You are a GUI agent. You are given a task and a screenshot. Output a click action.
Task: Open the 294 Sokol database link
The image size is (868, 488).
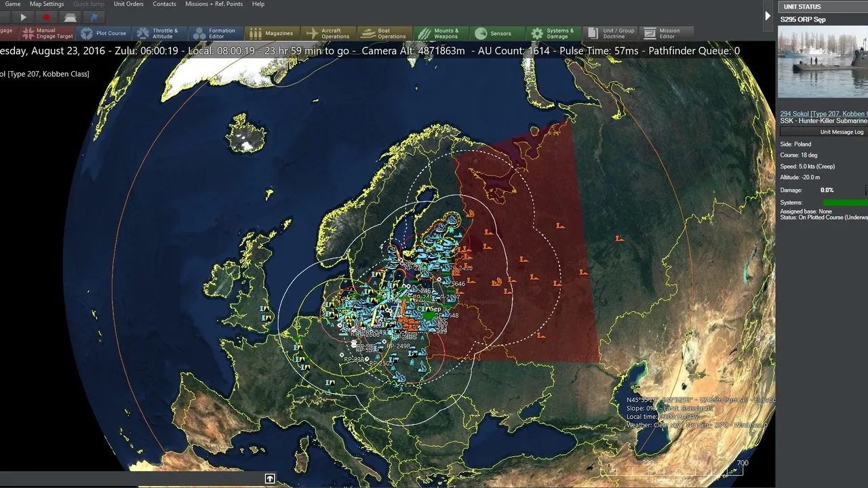[823, 114]
